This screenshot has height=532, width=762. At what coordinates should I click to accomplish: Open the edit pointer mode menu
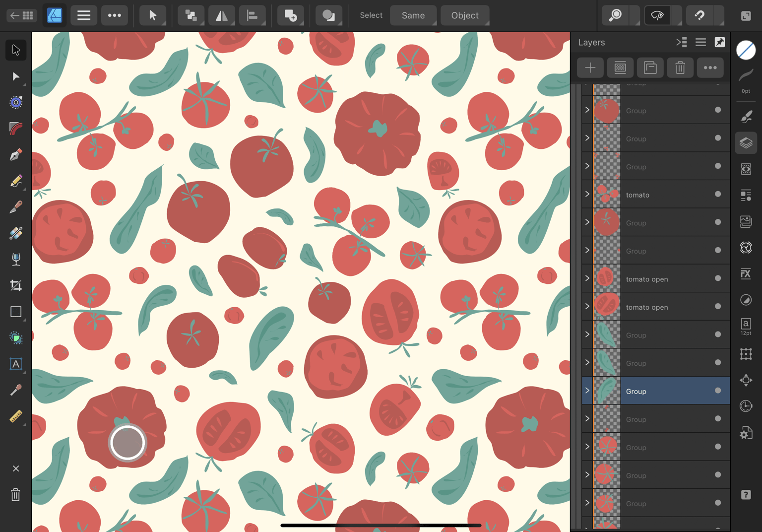153,15
